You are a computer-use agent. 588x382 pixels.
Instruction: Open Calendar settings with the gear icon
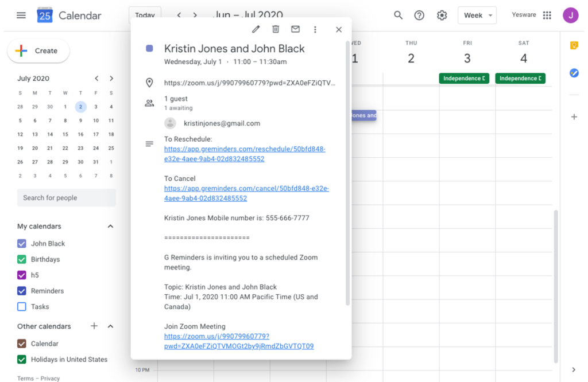(x=442, y=15)
